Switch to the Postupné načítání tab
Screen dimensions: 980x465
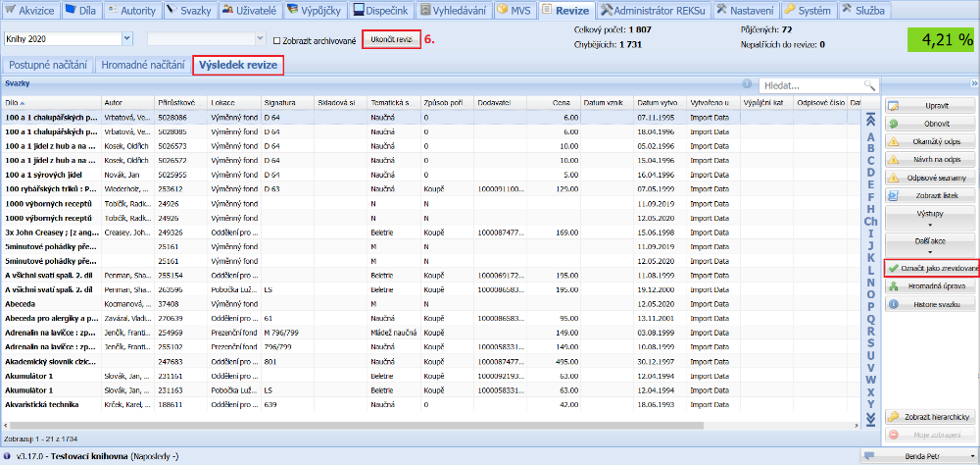(48, 66)
